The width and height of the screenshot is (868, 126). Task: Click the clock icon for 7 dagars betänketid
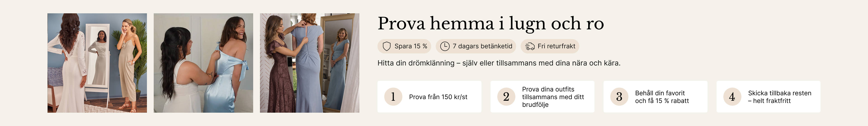click(x=445, y=46)
